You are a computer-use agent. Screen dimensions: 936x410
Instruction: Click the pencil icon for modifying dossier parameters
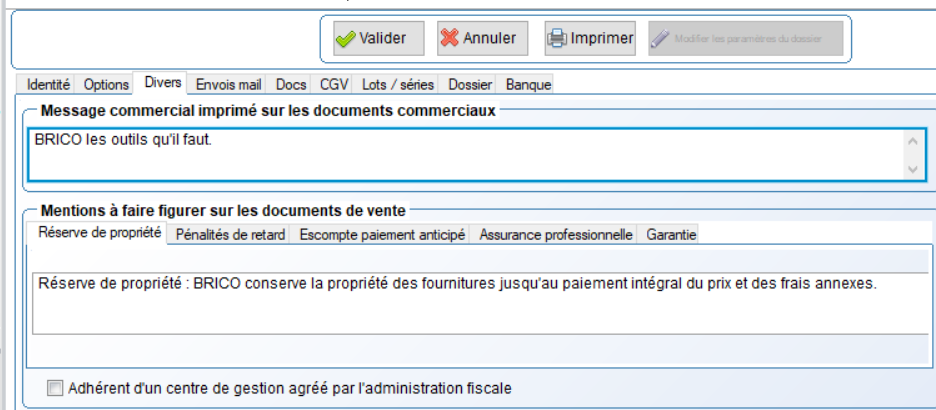click(660, 39)
